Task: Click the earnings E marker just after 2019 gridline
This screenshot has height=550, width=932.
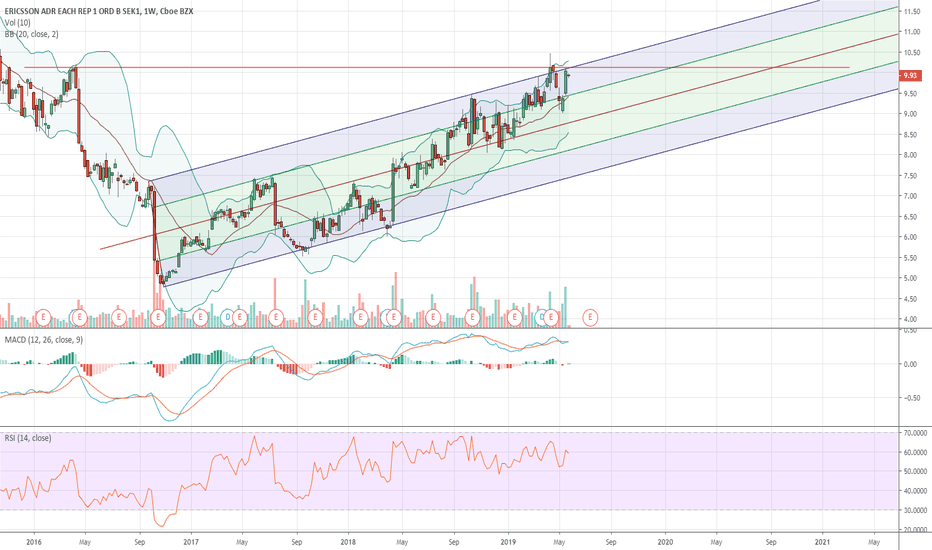Action: pos(515,318)
